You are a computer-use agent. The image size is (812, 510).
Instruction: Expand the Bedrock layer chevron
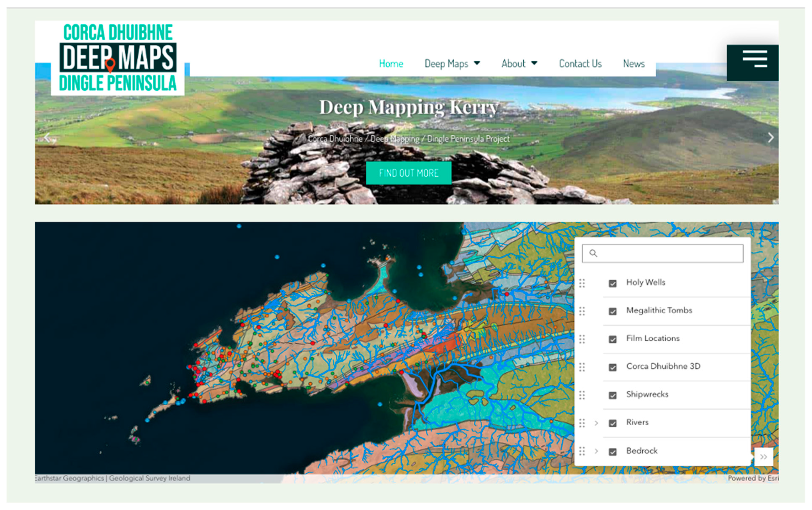pos(596,451)
